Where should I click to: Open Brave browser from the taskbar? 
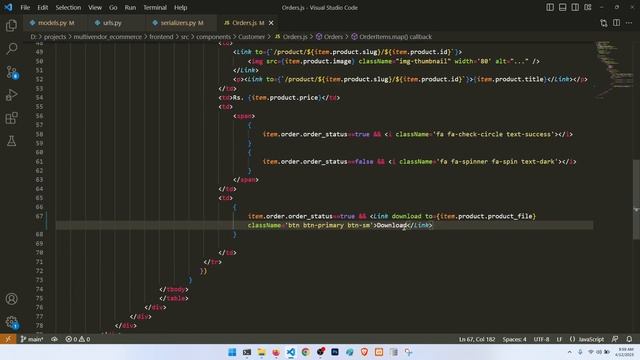[364, 352]
